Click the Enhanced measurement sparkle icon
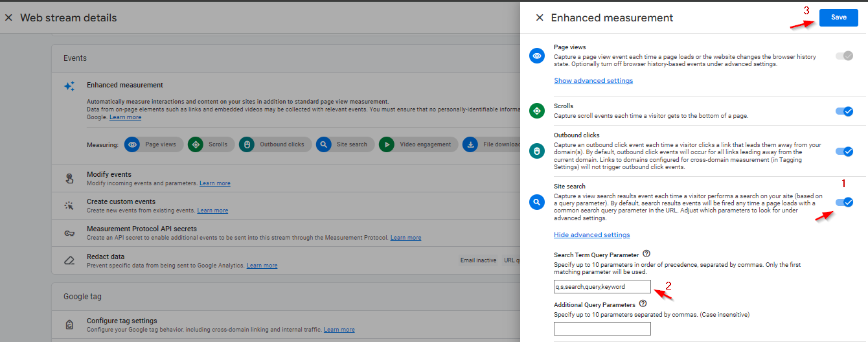The width and height of the screenshot is (868, 342). click(x=69, y=86)
